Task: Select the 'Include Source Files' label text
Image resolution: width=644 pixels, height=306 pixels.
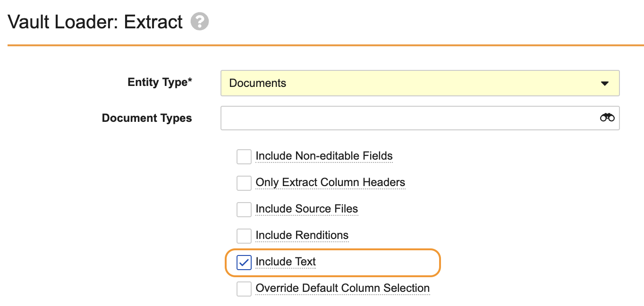Action: 306,209
